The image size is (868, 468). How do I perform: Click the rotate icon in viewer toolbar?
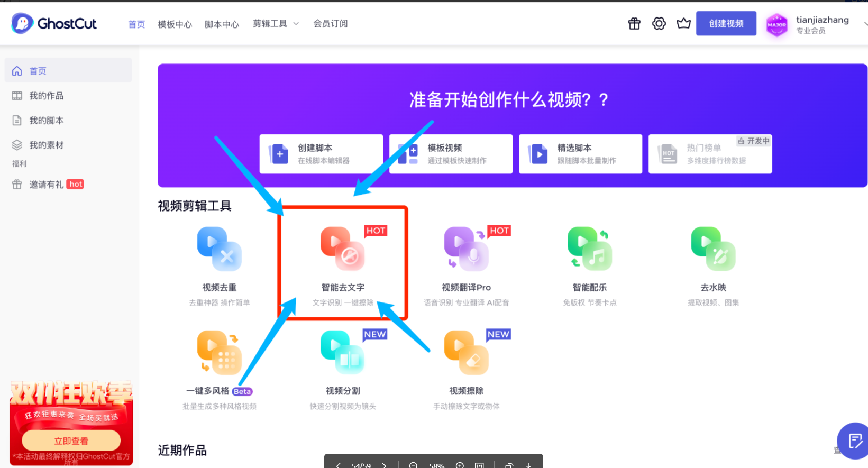click(x=509, y=465)
